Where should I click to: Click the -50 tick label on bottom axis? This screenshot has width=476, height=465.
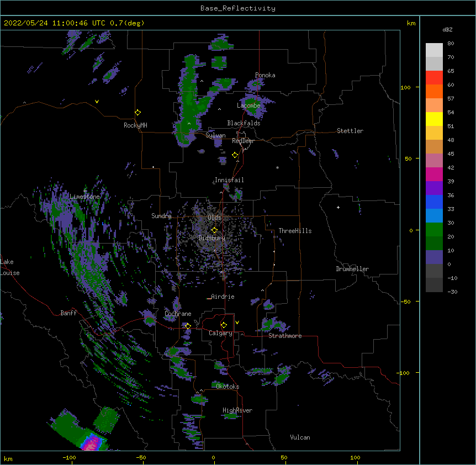pos(141,457)
